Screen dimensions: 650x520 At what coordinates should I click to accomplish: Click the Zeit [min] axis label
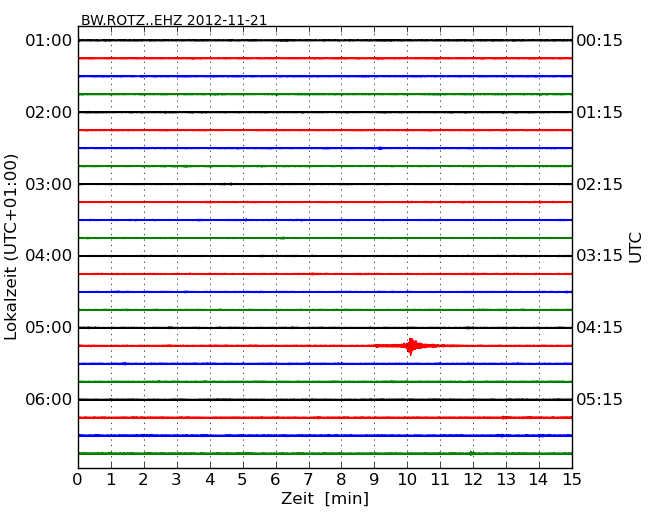(325, 498)
